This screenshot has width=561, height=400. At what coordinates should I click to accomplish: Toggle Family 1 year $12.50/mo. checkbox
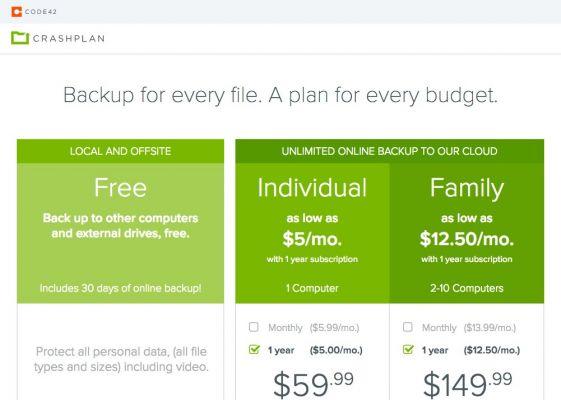pos(408,349)
